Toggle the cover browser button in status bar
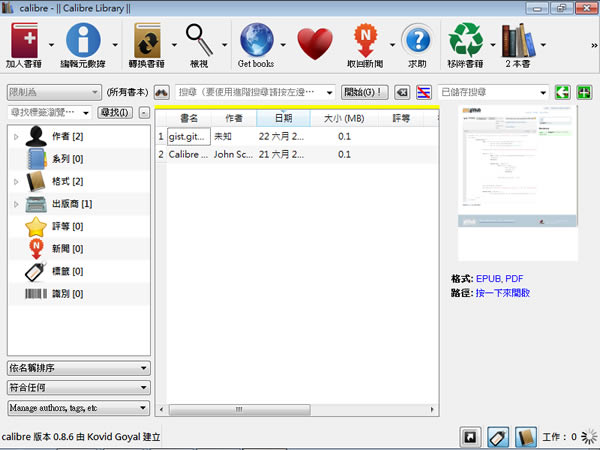The width and height of the screenshot is (600, 450). tap(468, 437)
